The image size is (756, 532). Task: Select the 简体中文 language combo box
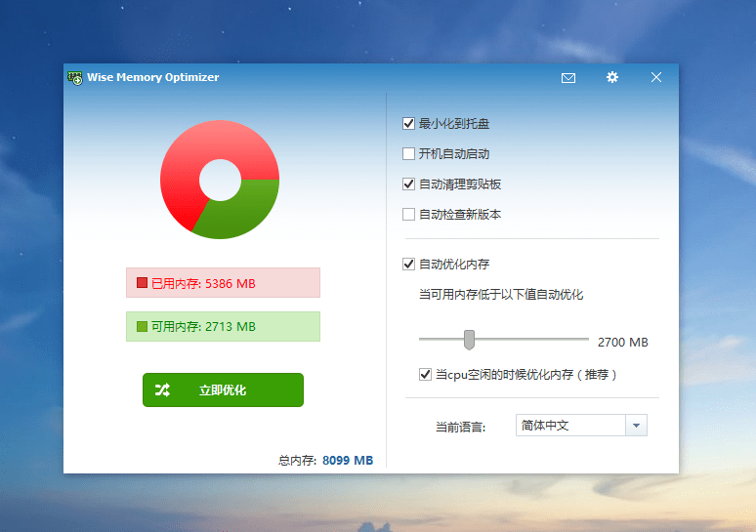pyautogui.click(x=570, y=426)
